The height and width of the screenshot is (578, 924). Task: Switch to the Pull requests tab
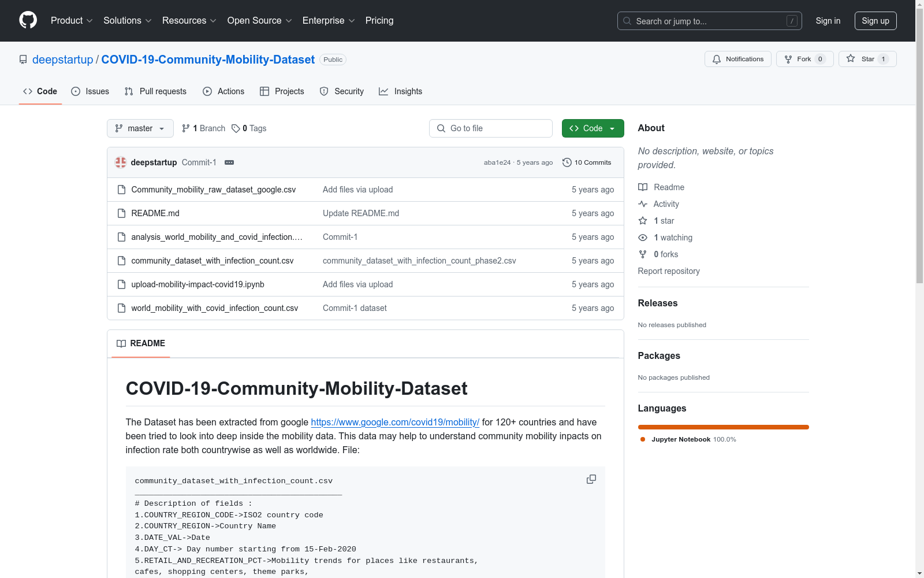pos(155,91)
